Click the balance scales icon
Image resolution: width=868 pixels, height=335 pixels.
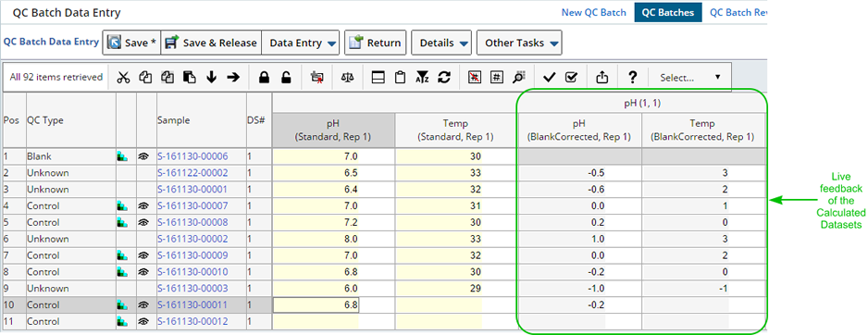click(x=348, y=78)
